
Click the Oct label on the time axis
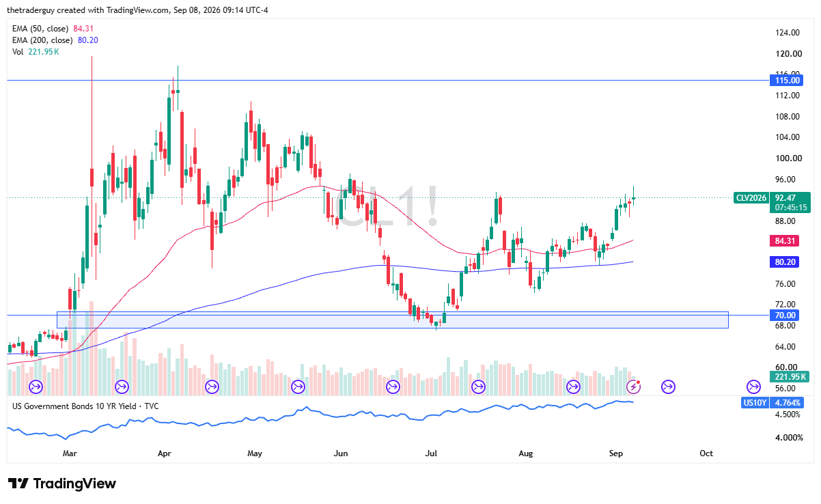[x=706, y=453]
